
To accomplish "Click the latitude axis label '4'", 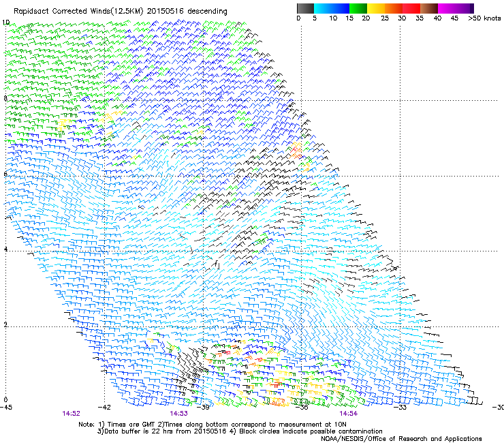I will coord(5,249).
